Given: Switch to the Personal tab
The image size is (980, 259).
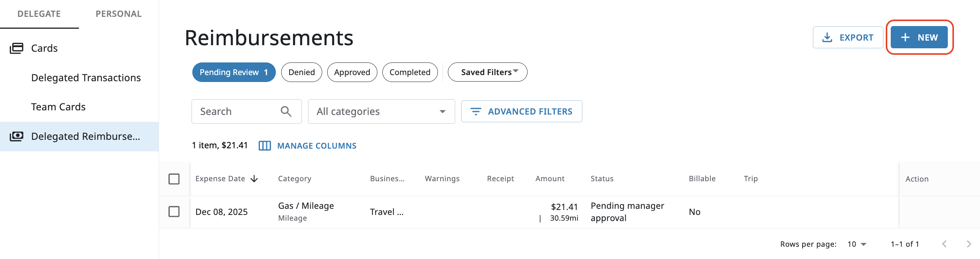Looking at the screenshot, I should point(118,14).
